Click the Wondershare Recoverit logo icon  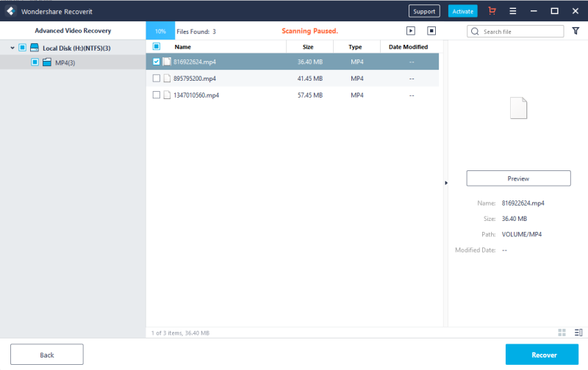(x=11, y=11)
